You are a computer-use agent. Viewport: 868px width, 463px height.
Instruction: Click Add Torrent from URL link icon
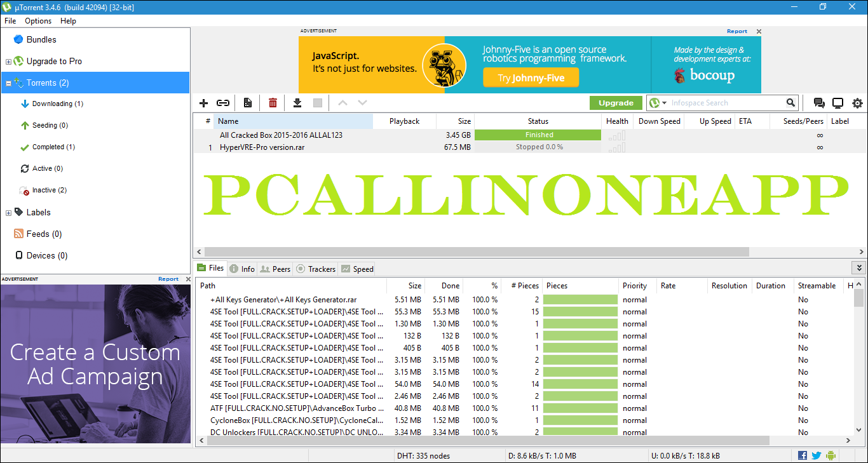tap(223, 103)
